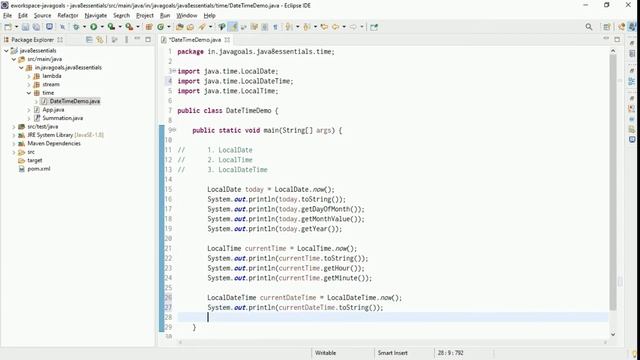The image size is (640, 360).
Task: Select Summation.java in Package Explorer
Action: coord(62,118)
